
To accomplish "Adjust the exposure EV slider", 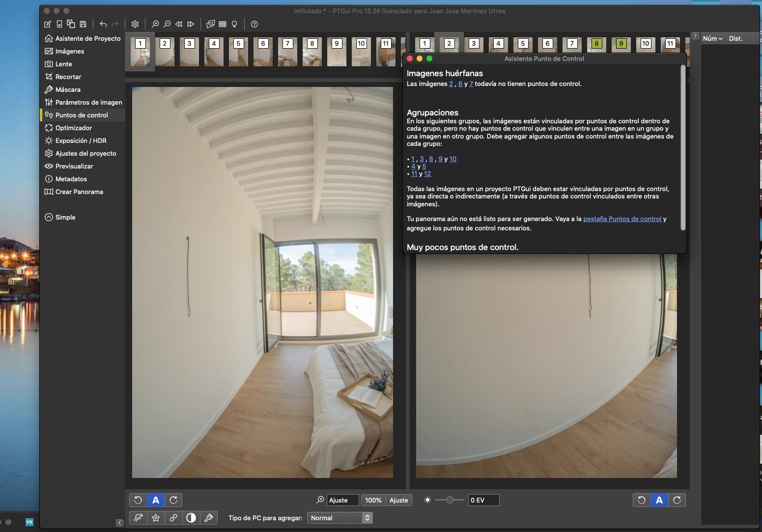I will [x=450, y=500].
